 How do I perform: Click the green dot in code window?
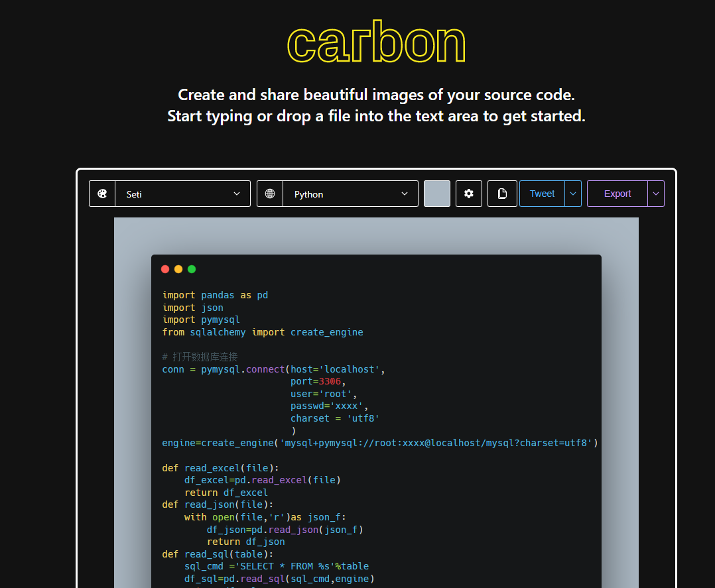pyautogui.click(x=192, y=269)
